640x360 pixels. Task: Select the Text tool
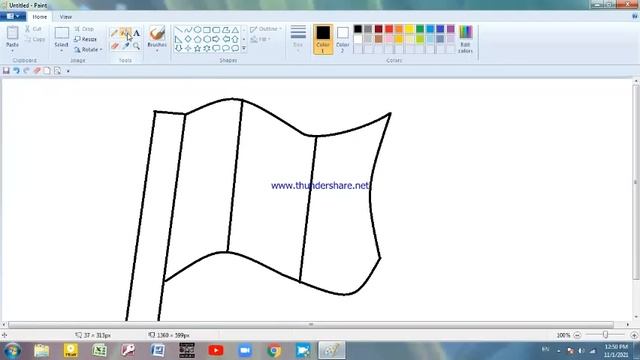pos(136,33)
